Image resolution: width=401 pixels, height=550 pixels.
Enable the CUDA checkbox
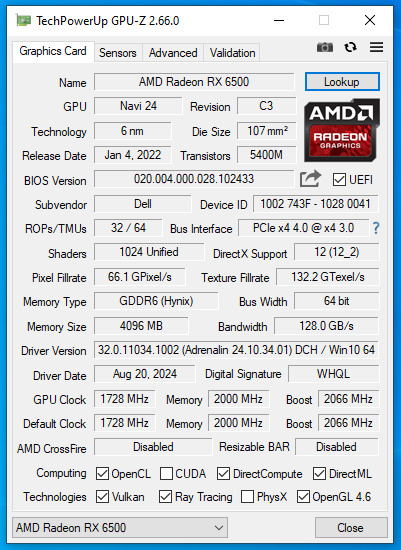pyautogui.click(x=166, y=474)
